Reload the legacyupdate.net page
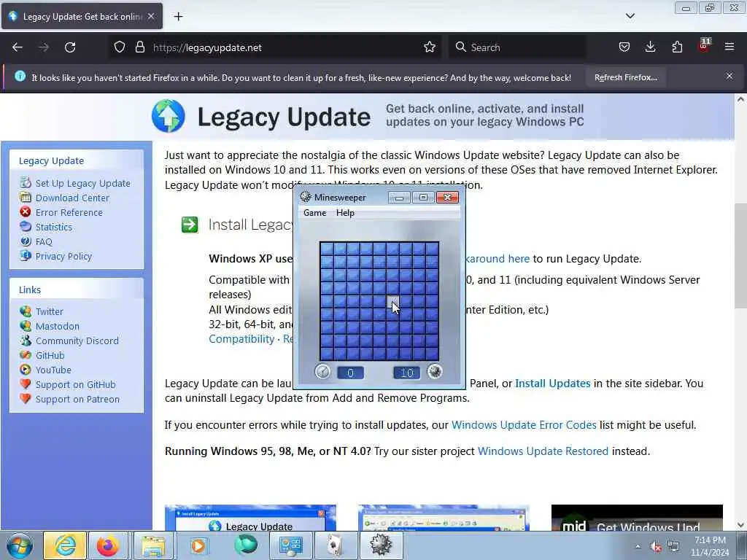747x560 pixels. pyautogui.click(x=70, y=47)
